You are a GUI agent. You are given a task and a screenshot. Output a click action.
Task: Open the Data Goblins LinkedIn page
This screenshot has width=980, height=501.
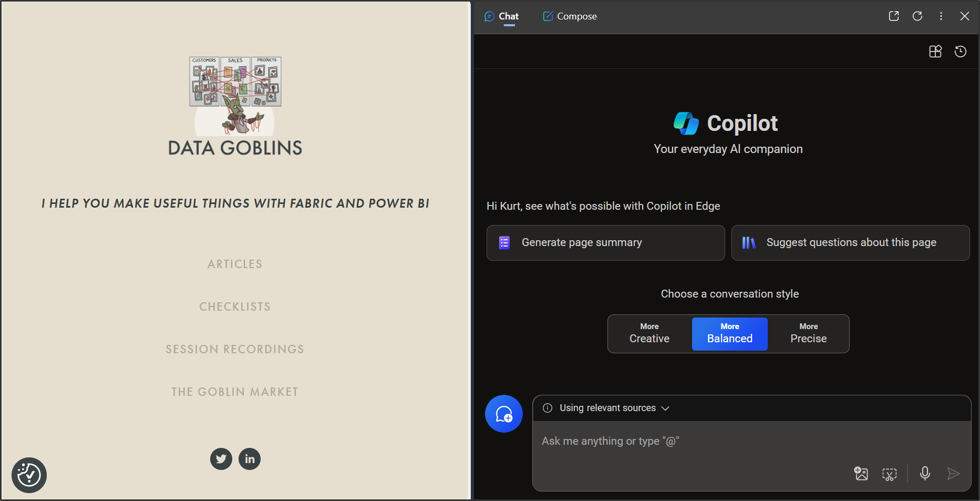click(250, 458)
